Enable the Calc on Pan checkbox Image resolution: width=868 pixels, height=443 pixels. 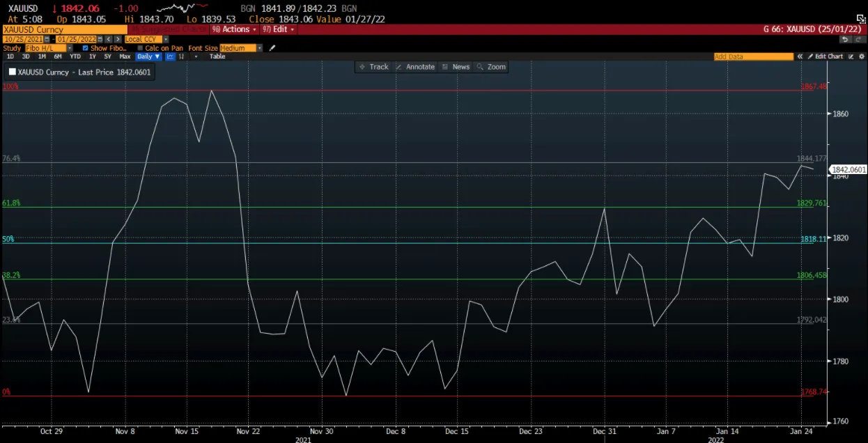click(x=140, y=47)
